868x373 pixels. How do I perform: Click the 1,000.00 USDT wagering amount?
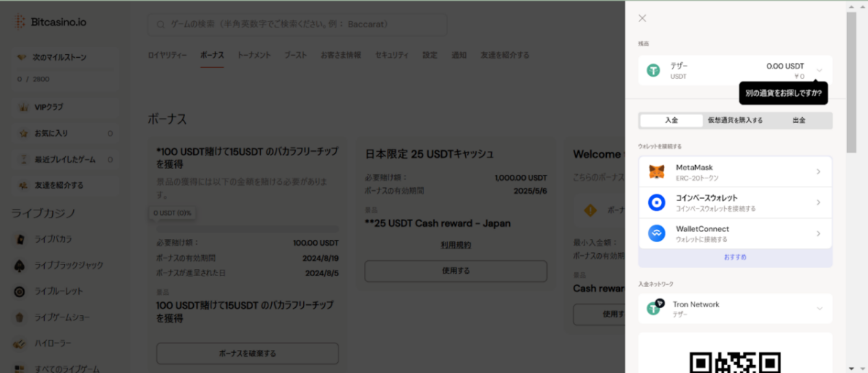click(521, 177)
